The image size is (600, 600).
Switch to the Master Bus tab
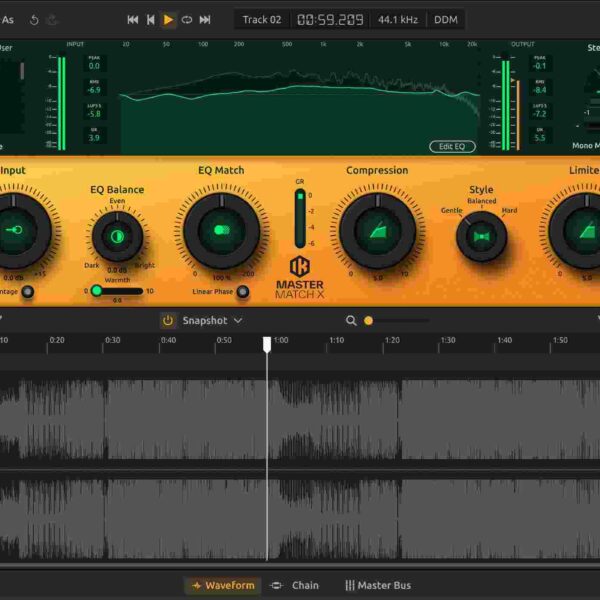(x=378, y=585)
